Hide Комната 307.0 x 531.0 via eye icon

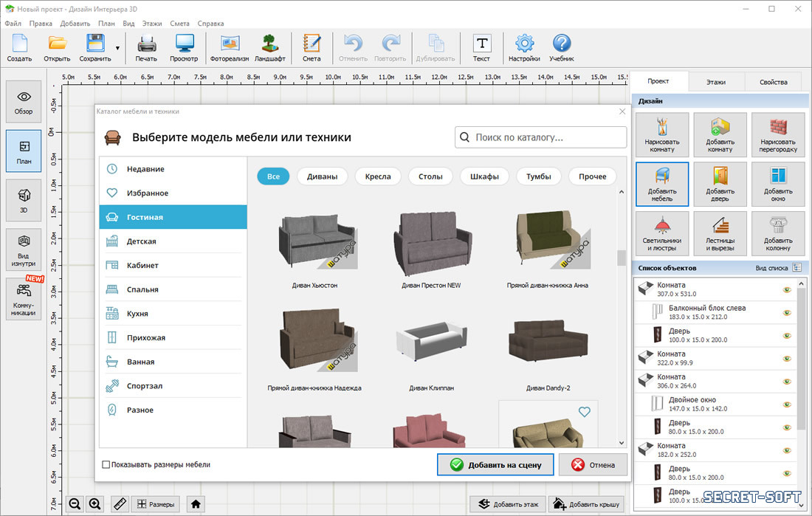click(787, 289)
